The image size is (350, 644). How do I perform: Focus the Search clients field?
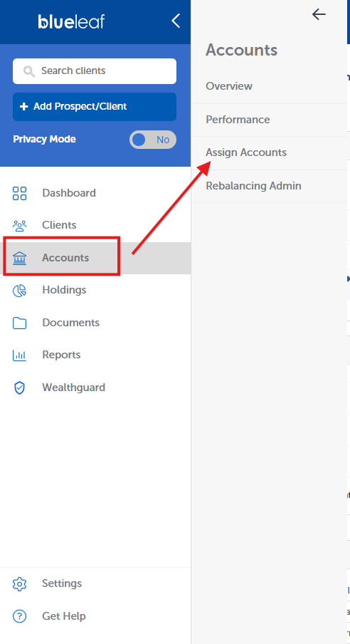pos(95,71)
